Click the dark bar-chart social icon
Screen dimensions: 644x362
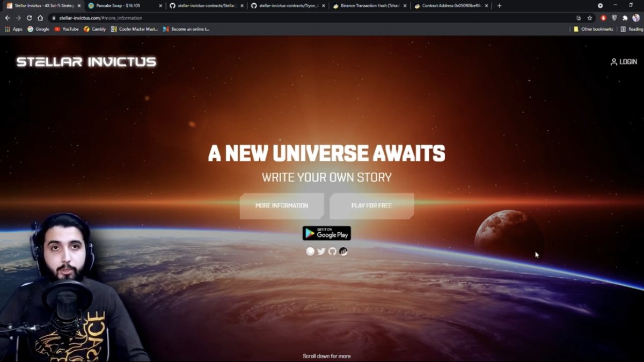click(343, 251)
